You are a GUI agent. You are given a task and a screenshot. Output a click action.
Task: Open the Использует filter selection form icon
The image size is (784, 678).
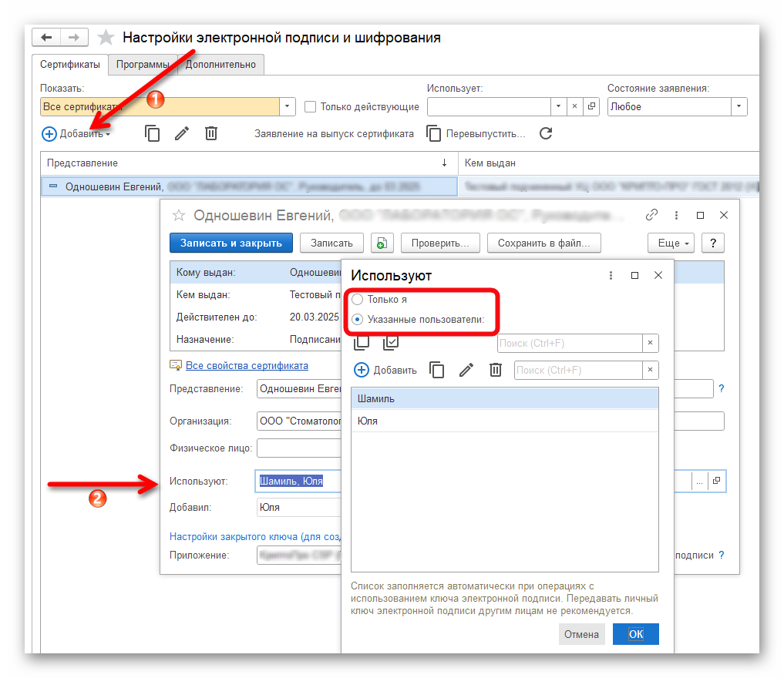591,106
